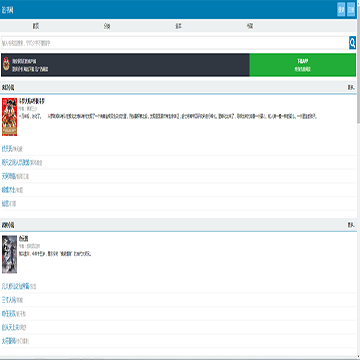Select the fourth tab in navigation bar

point(250,26)
